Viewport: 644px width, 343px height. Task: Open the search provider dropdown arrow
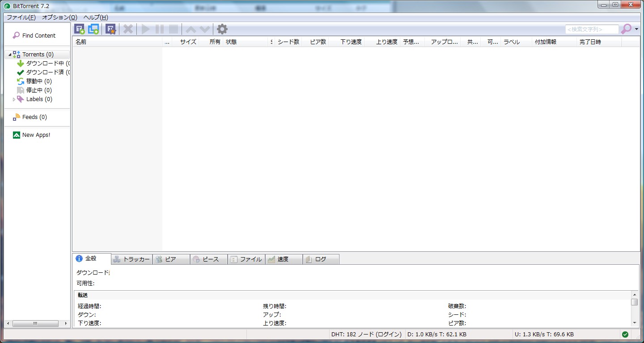coord(636,30)
